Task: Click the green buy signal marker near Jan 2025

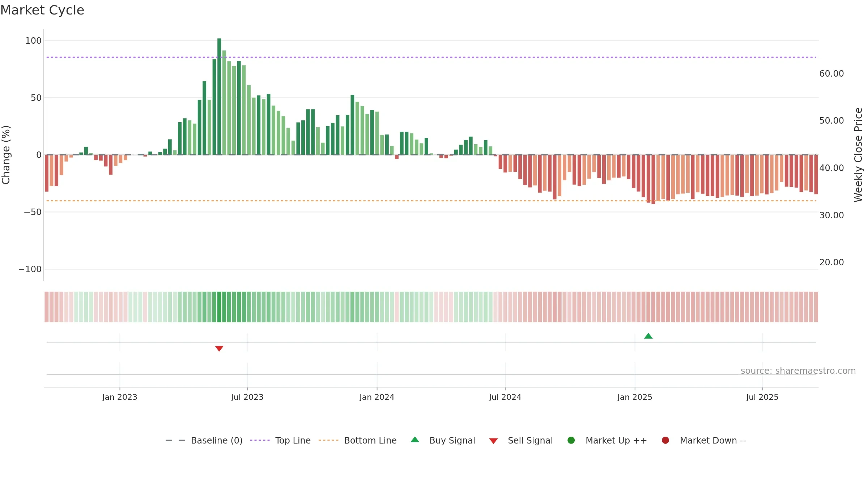Action: 648,336
